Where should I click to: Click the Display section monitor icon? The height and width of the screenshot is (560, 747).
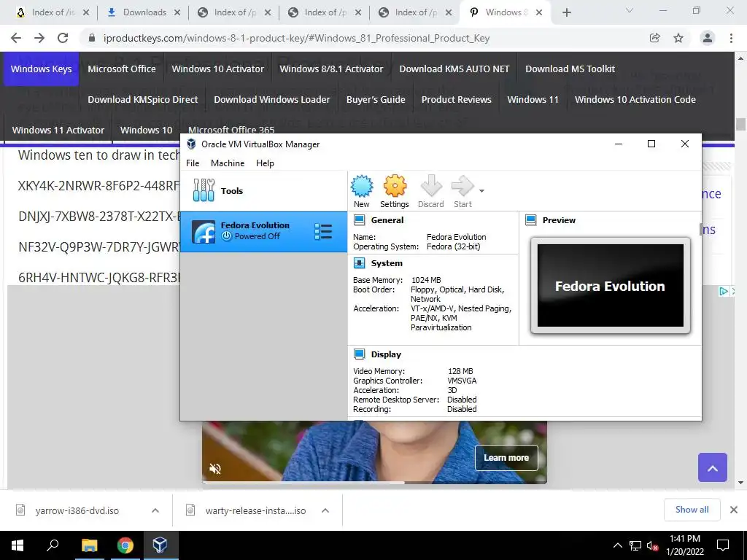coord(359,354)
